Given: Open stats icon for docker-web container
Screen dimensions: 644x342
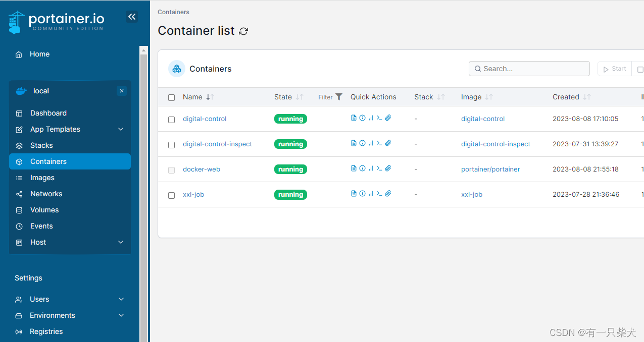Looking at the screenshot, I should (371, 168).
